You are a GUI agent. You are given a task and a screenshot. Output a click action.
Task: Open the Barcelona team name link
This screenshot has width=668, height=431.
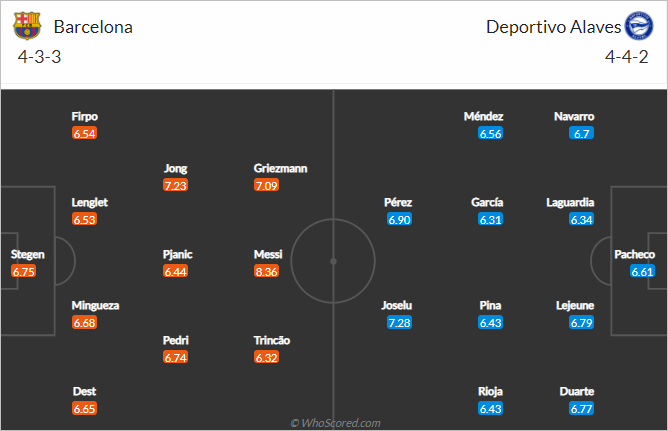[x=93, y=27]
